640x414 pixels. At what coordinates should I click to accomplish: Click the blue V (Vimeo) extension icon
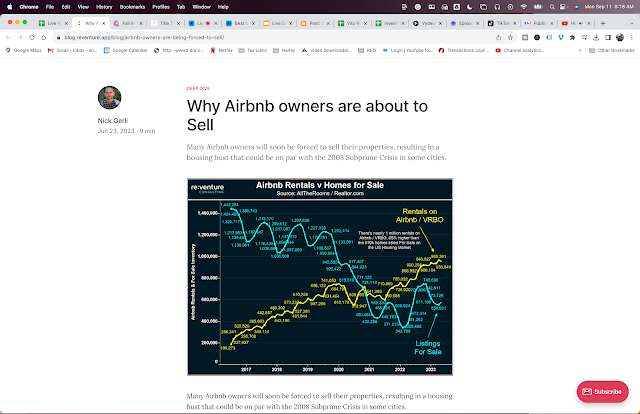point(561,38)
